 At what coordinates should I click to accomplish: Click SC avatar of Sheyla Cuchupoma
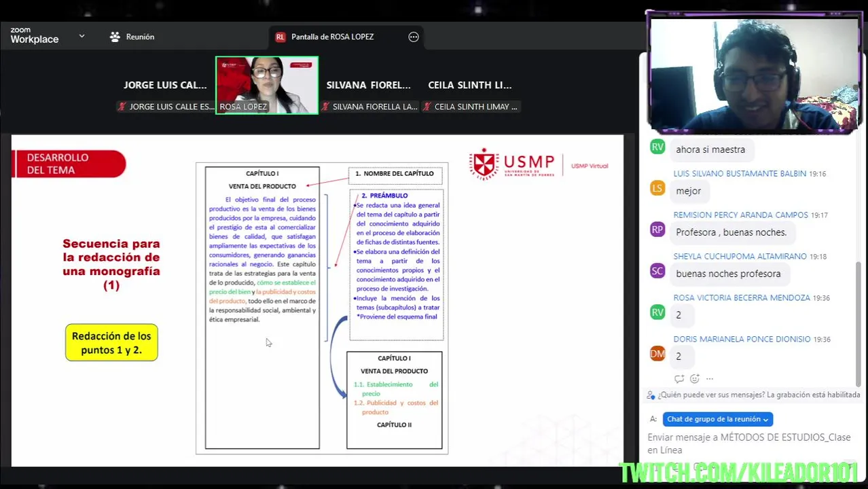tap(657, 271)
